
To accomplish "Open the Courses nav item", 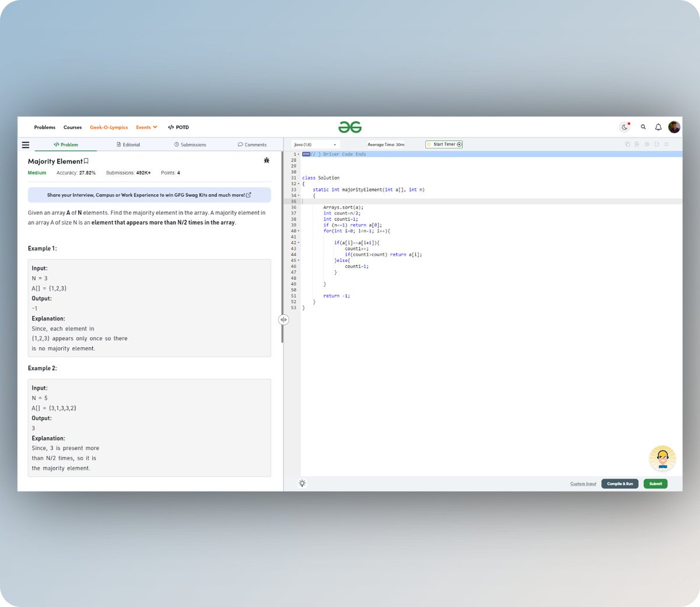I will pyautogui.click(x=72, y=127).
